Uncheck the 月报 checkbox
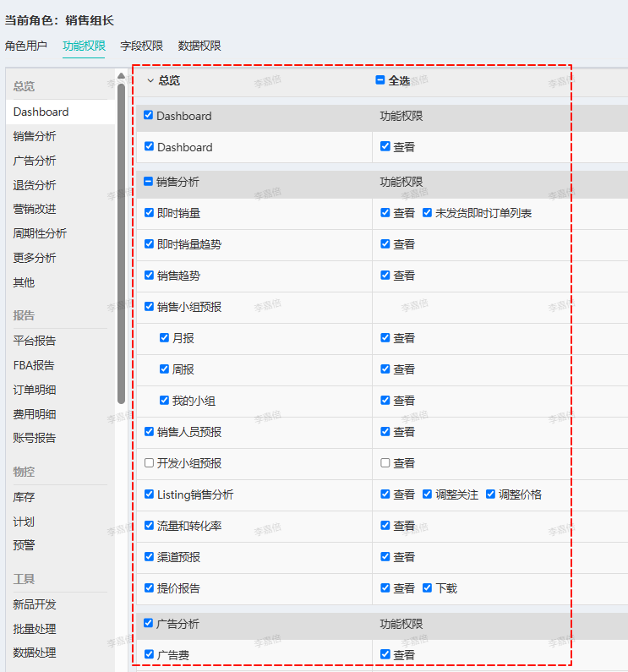 tap(164, 338)
